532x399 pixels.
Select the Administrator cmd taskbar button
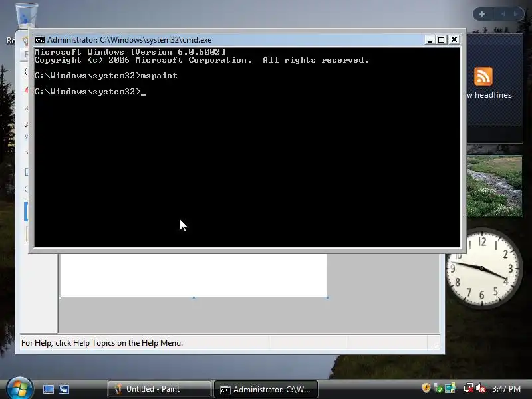click(x=266, y=389)
